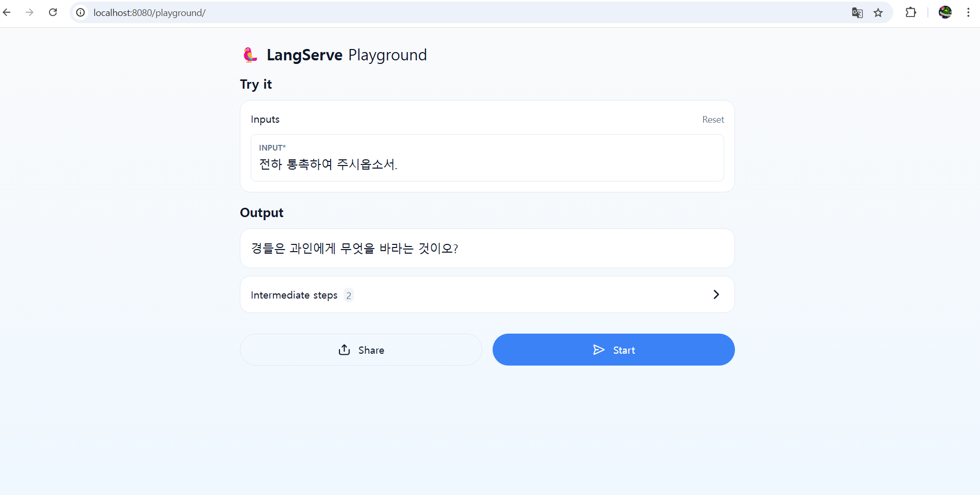980x495 pixels.
Task: Click the browser forward arrow
Action: click(29, 12)
